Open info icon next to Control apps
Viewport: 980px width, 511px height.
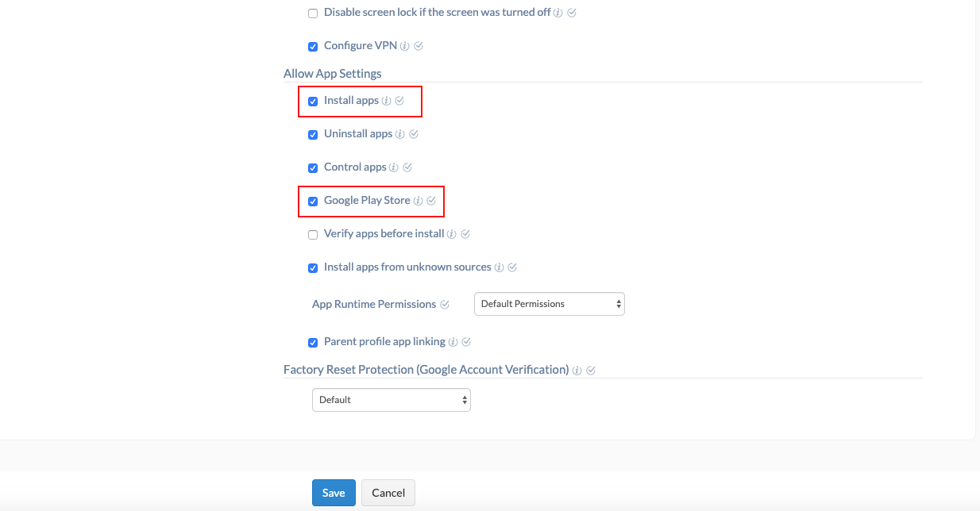(x=394, y=167)
